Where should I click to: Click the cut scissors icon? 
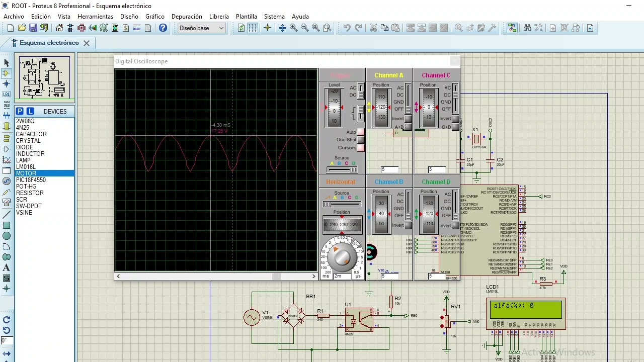(x=373, y=28)
